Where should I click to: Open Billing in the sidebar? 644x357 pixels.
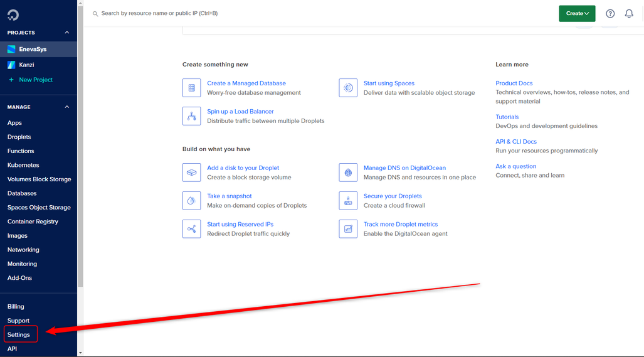coord(16,306)
